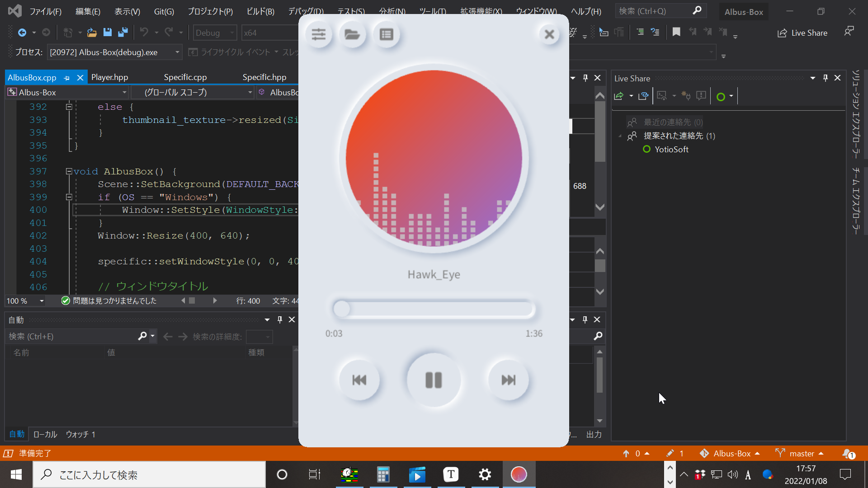Undo the last edit
The height and width of the screenshot is (488, 868).
tap(144, 33)
